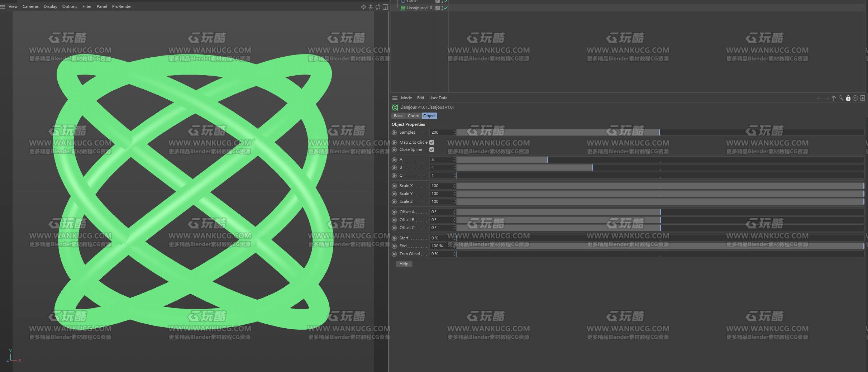Switch to the Coord. tab
868x372 pixels.
pyautogui.click(x=414, y=116)
